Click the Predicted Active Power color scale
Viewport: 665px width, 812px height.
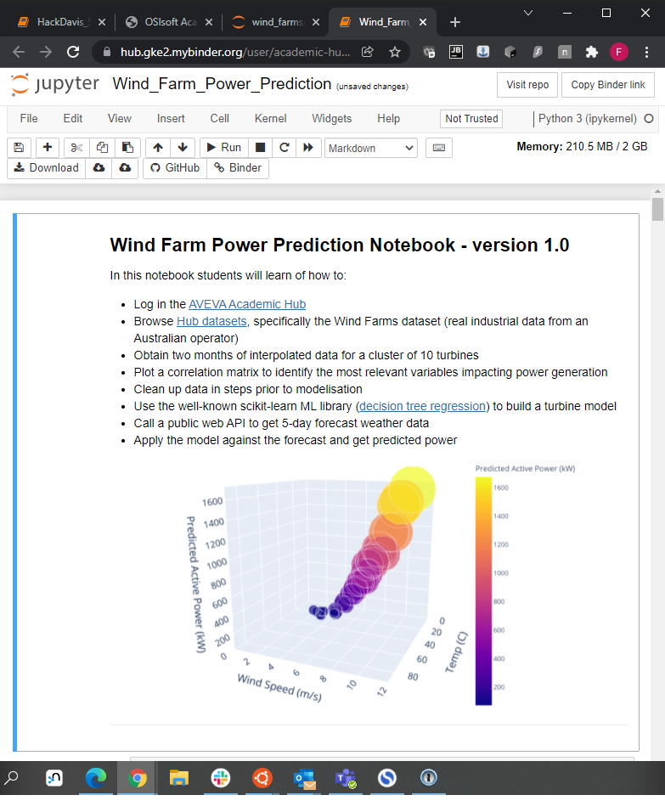click(x=483, y=590)
